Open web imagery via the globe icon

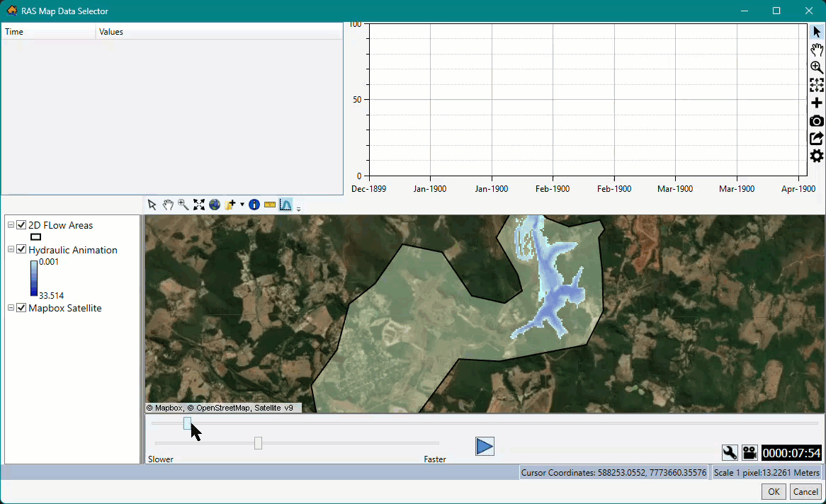pyautogui.click(x=215, y=205)
